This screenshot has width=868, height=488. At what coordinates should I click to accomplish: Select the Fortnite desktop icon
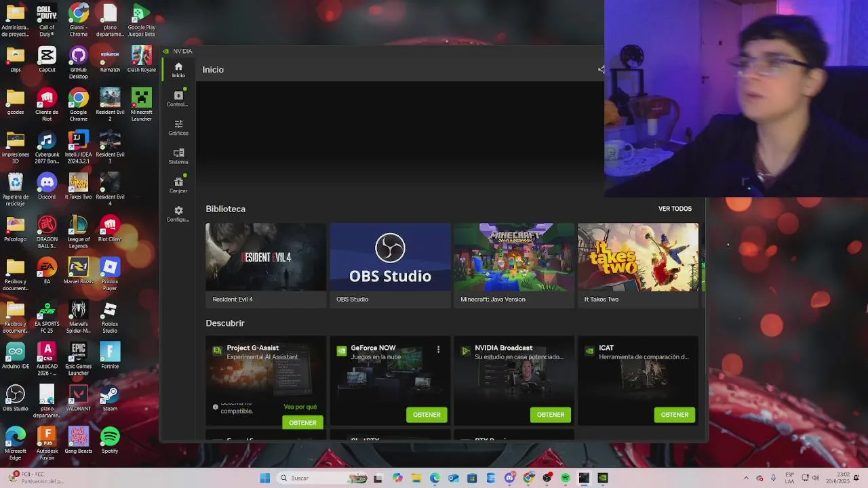pyautogui.click(x=110, y=356)
